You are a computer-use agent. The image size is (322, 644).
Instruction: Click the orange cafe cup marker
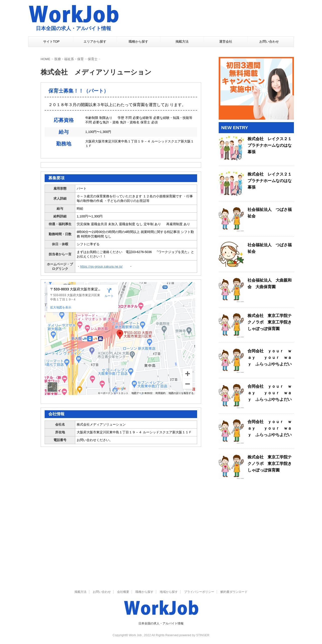tap(79, 389)
